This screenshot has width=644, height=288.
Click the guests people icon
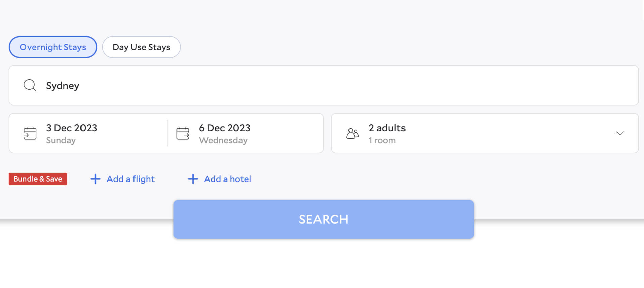[352, 133]
